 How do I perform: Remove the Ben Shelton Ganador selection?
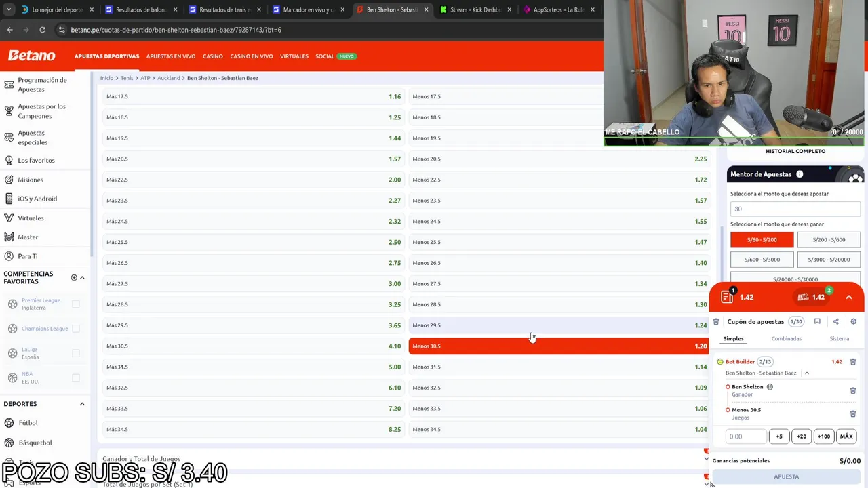(x=853, y=390)
